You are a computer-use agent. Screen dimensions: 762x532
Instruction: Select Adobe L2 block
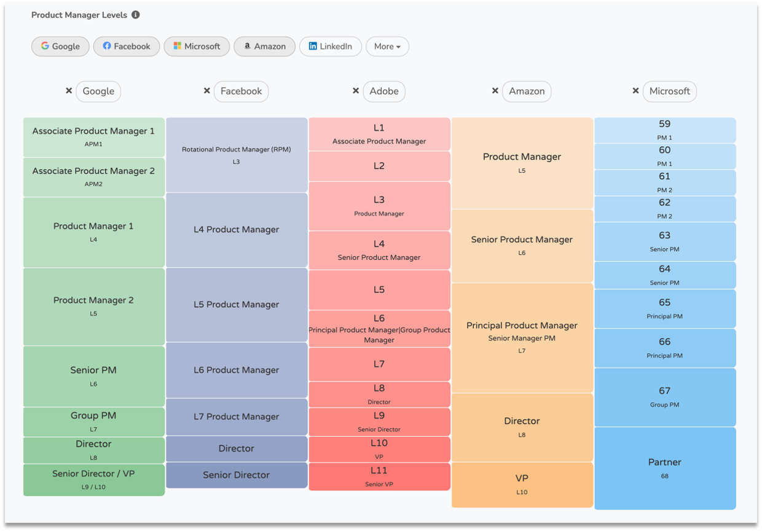[379, 166]
